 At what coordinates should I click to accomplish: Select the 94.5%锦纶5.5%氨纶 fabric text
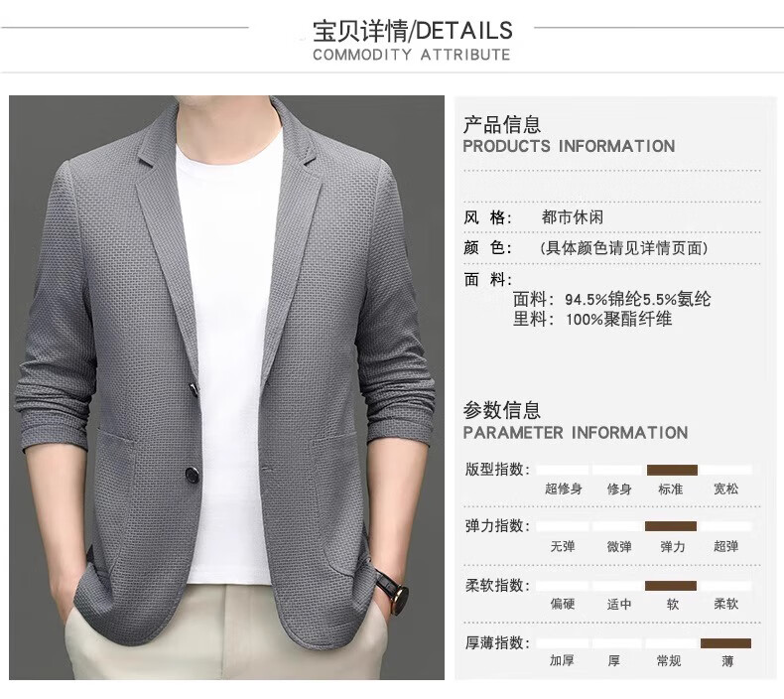[637, 299]
